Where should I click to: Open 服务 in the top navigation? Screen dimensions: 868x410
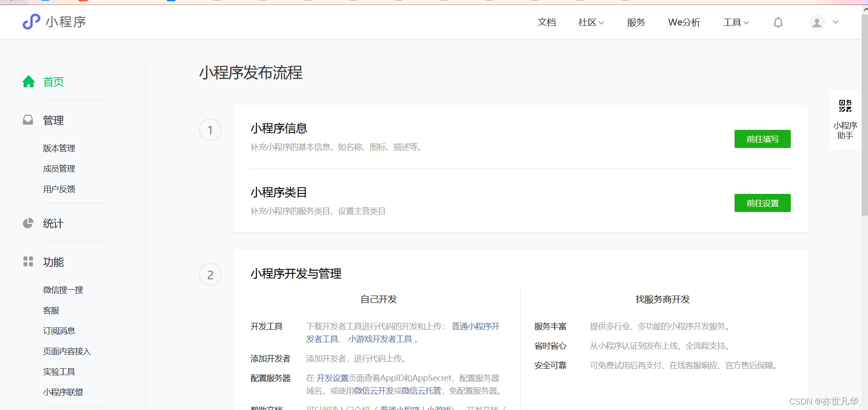[x=636, y=22]
